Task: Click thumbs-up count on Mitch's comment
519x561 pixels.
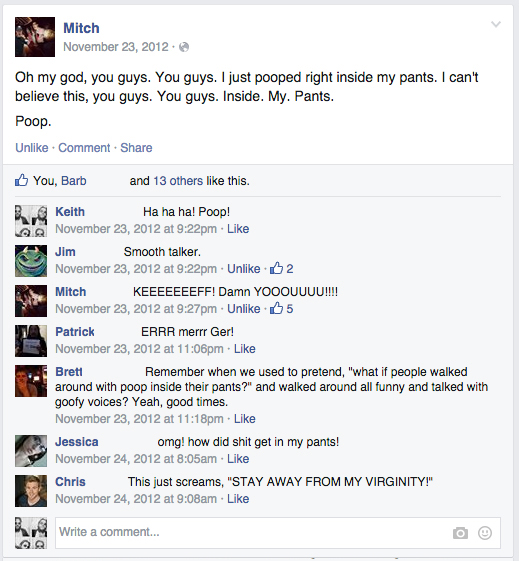Action: (281, 308)
